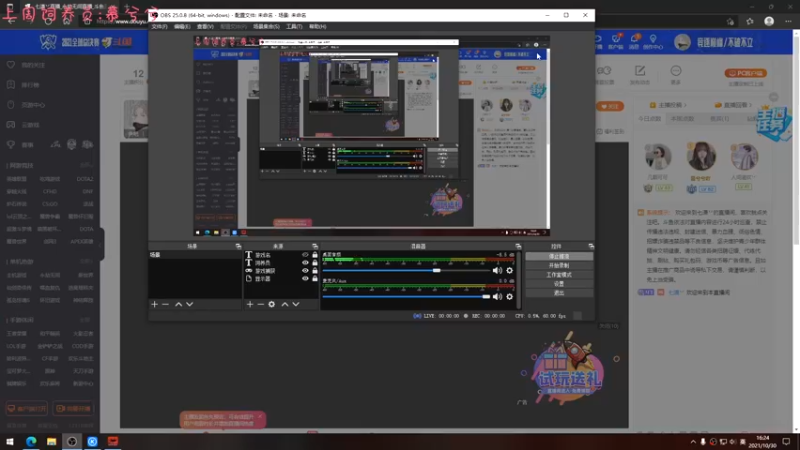This screenshot has height=450, width=800.
Task: Click OBS Studio icon on the taskbar
Action: [72, 441]
